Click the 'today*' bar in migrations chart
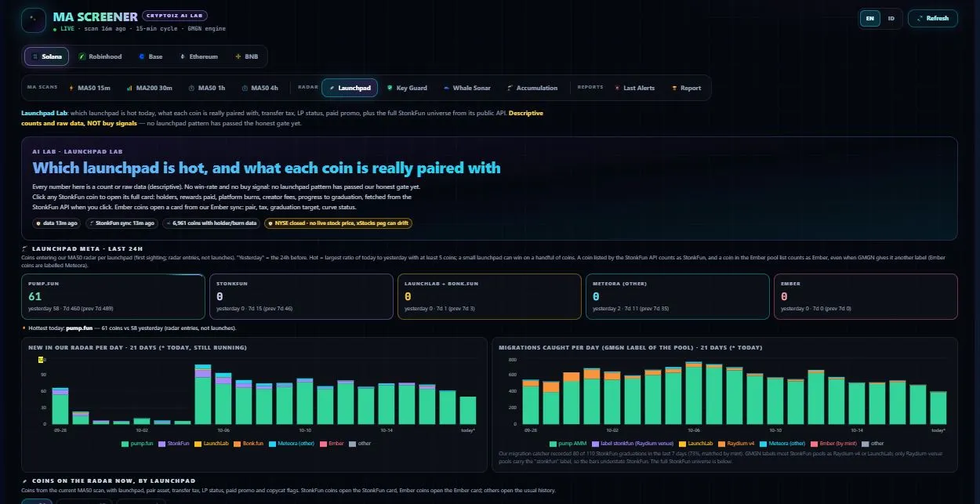 [938, 408]
